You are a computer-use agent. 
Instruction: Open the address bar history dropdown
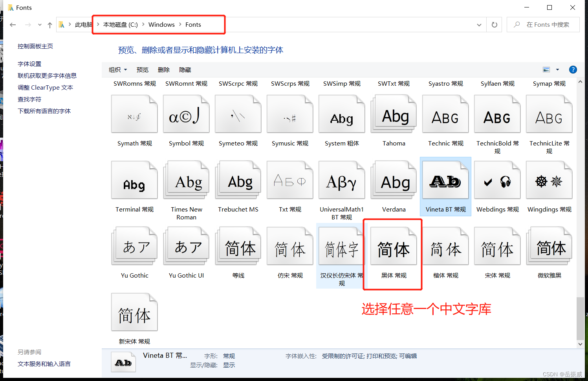pos(479,24)
